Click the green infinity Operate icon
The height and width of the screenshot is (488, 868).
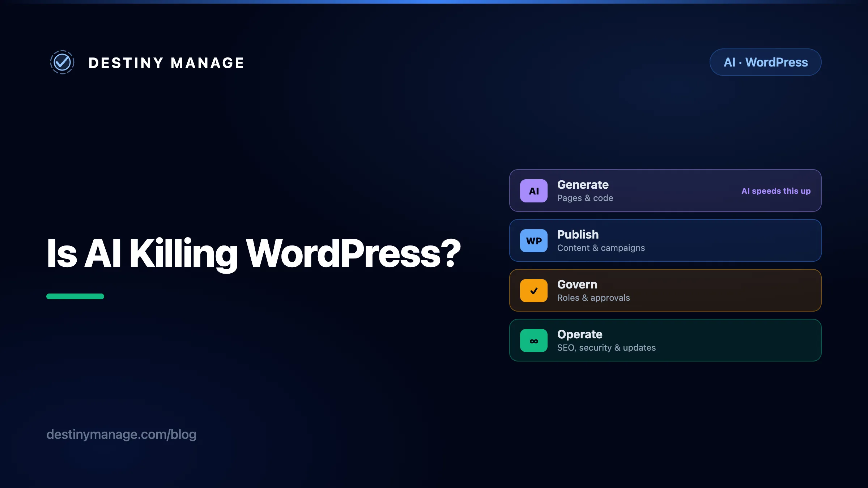pos(534,341)
